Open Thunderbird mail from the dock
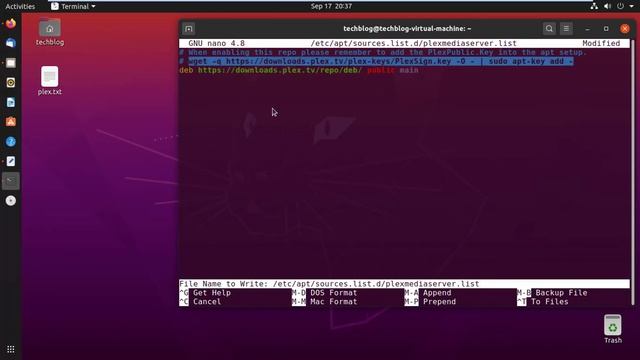The image size is (640, 360). point(11,43)
